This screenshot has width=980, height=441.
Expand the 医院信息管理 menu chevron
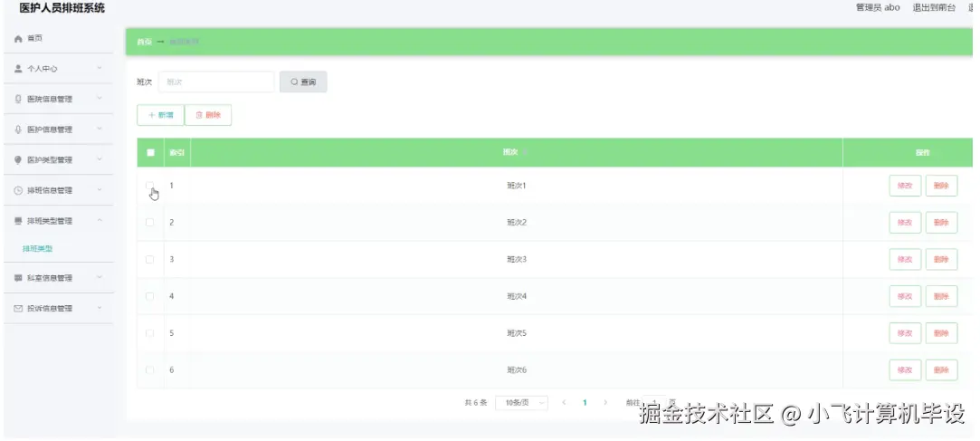click(100, 98)
